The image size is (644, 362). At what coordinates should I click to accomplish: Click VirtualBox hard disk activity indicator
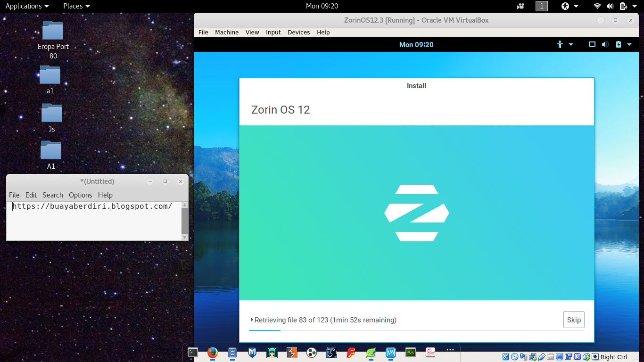click(x=505, y=357)
